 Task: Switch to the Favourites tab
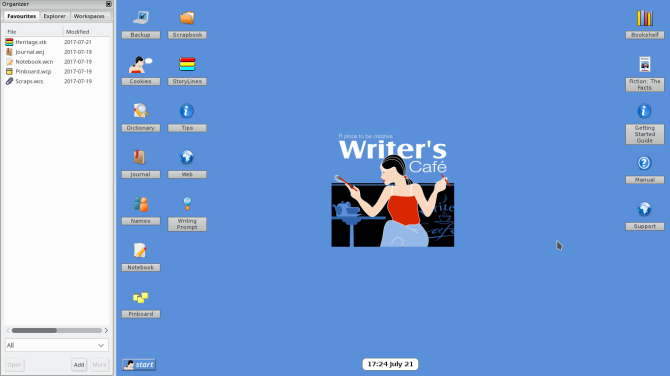pos(21,16)
